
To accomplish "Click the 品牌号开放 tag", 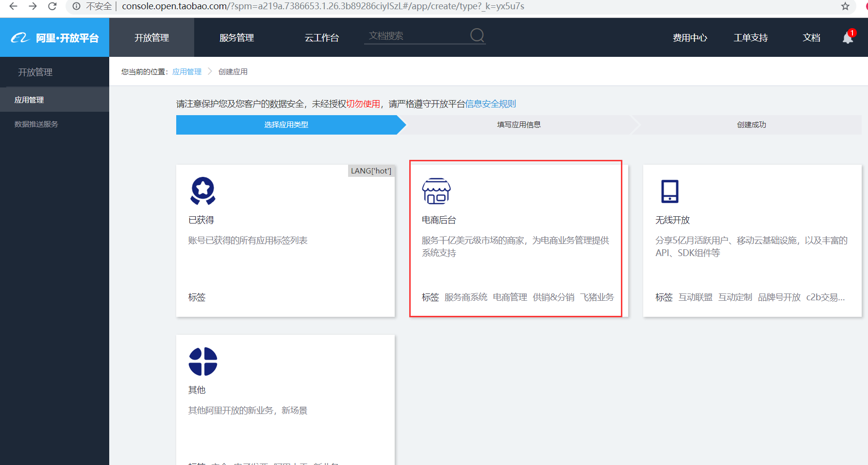I will coord(779,297).
